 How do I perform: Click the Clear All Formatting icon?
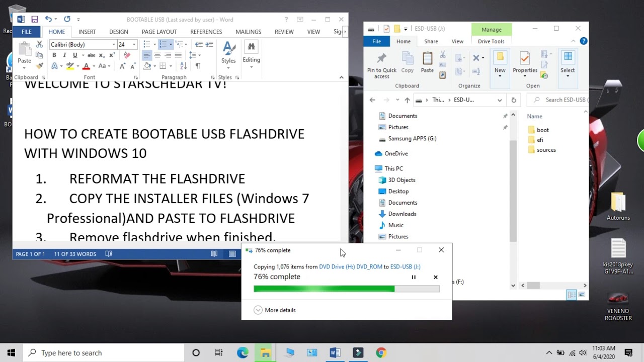(x=127, y=55)
